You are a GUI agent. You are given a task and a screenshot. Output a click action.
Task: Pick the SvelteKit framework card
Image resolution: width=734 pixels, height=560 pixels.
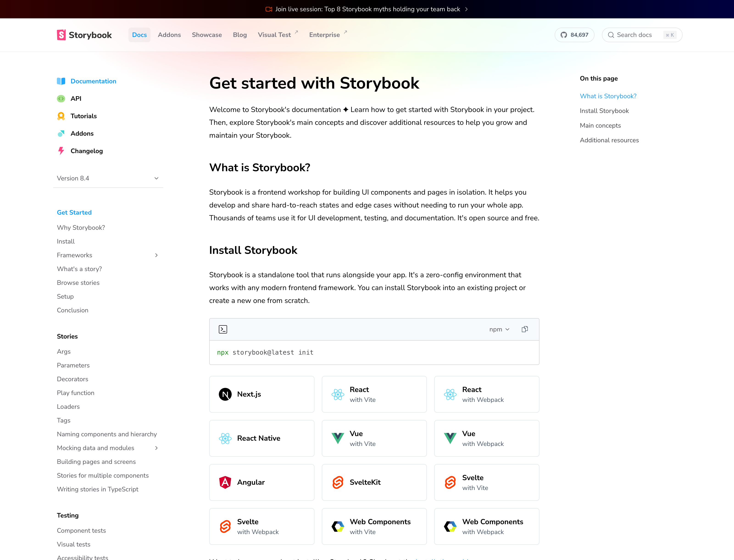[x=374, y=482]
